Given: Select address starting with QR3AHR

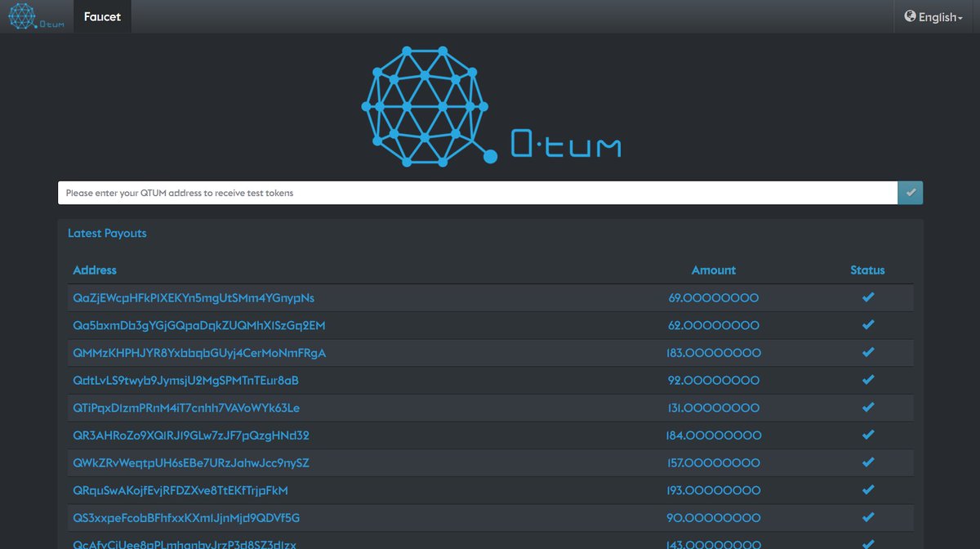Looking at the screenshot, I should [191, 435].
